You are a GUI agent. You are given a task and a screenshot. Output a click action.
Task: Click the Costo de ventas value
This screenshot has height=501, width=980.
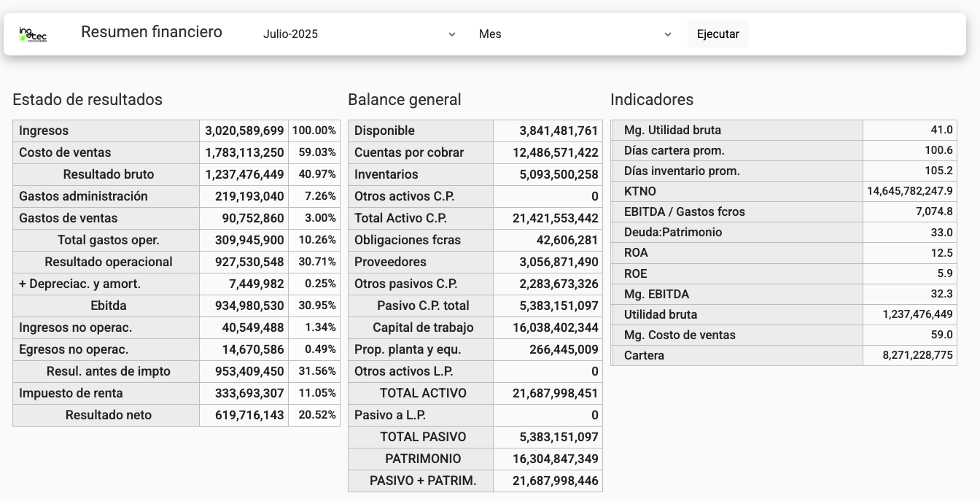244,153
